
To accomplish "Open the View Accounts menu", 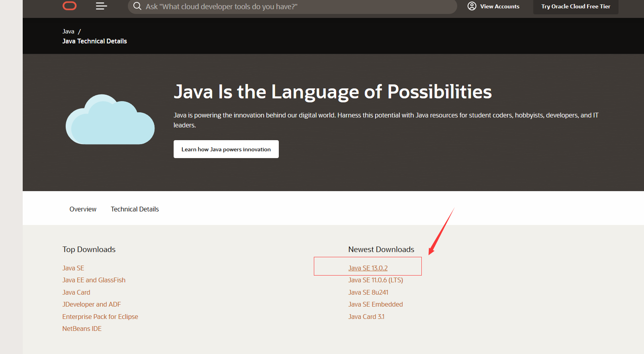I will point(499,6).
